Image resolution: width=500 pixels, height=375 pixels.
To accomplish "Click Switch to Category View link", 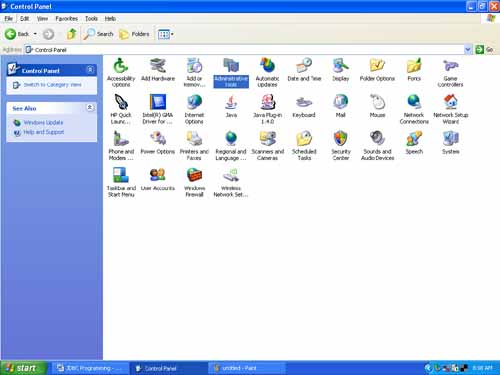I will point(52,85).
